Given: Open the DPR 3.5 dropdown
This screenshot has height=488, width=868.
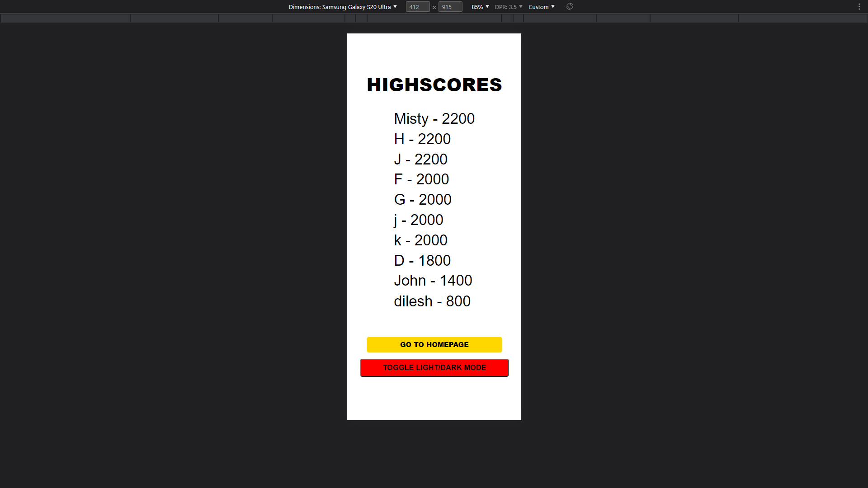Looking at the screenshot, I should click(x=508, y=6).
